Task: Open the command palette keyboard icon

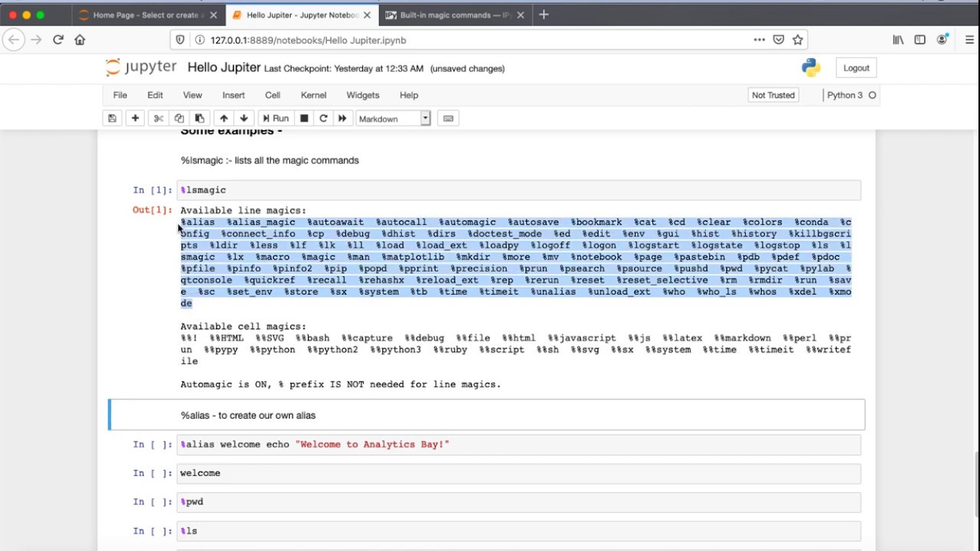Action: (448, 119)
